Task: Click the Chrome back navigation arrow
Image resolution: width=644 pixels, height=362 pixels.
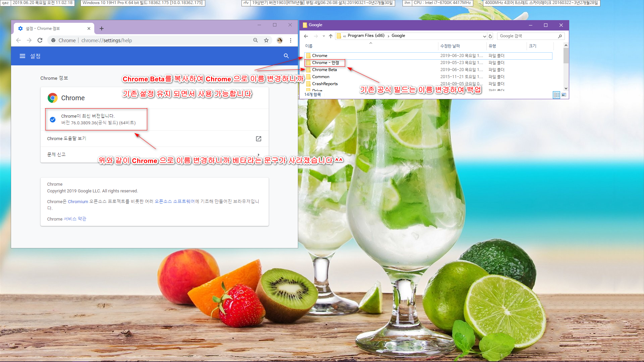Action: [x=18, y=40]
